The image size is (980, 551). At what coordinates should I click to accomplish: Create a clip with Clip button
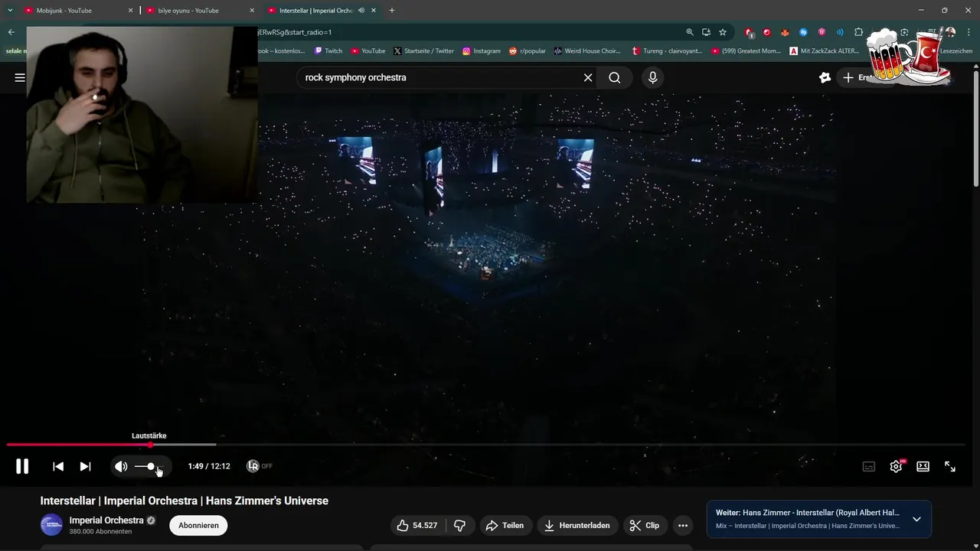click(x=645, y=525)
